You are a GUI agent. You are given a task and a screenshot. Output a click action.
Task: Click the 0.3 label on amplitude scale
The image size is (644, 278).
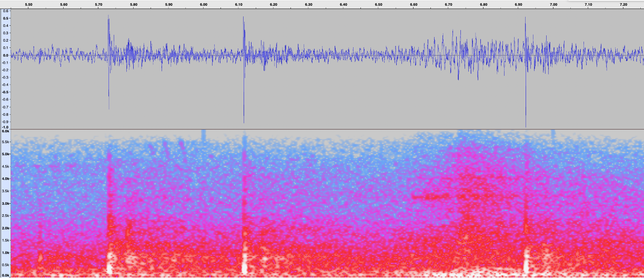pos(5,33)
